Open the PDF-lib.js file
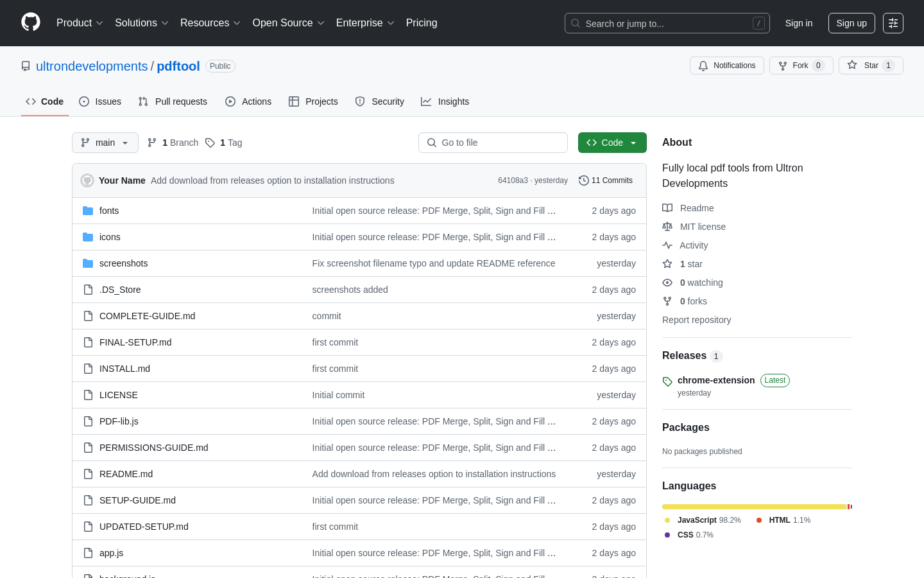924x578 pixels. coord(119,421)
